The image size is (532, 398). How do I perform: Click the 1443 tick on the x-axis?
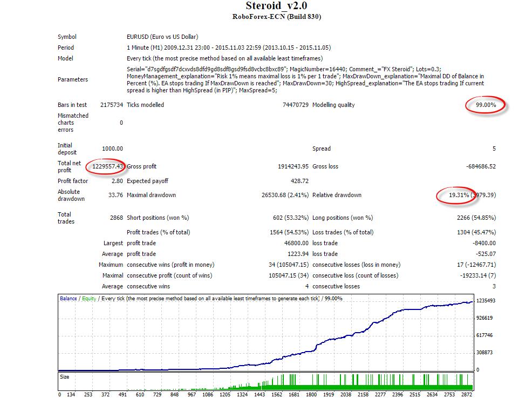click(x=260, y=395)
